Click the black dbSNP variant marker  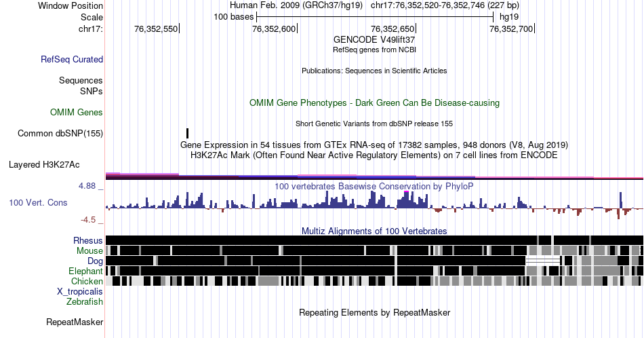pyautogui.click(x=187, y=133)
